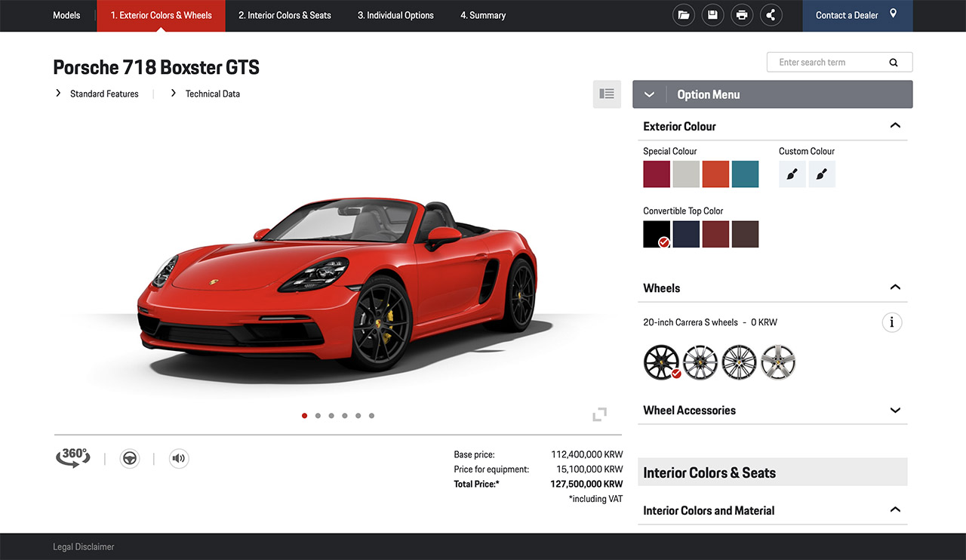Show the second car image via carousel dot
Image resolution: width=966 pixels, height=560 pixels.
point(318,415)
